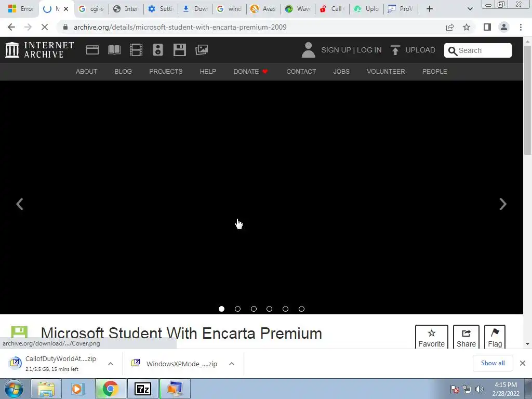Click the volume speaker tray icon
The height and width of the screenshot is (399, 532).
pos(479,389)
